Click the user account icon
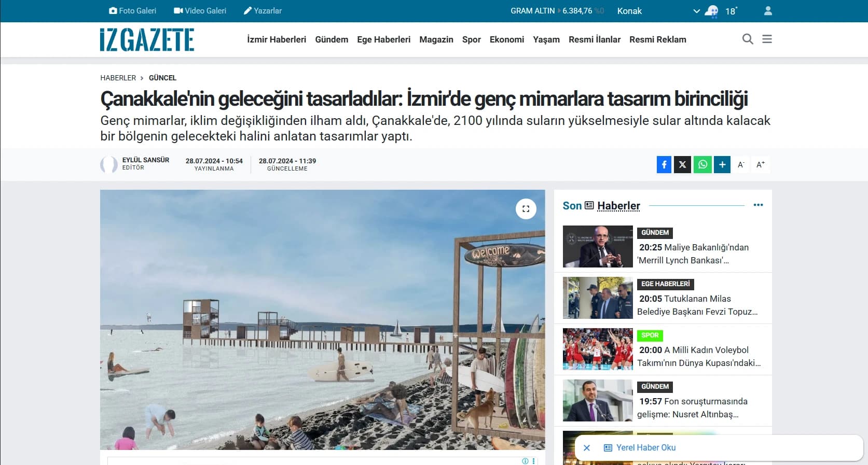 pyautogui.click(x=768, y=11)
